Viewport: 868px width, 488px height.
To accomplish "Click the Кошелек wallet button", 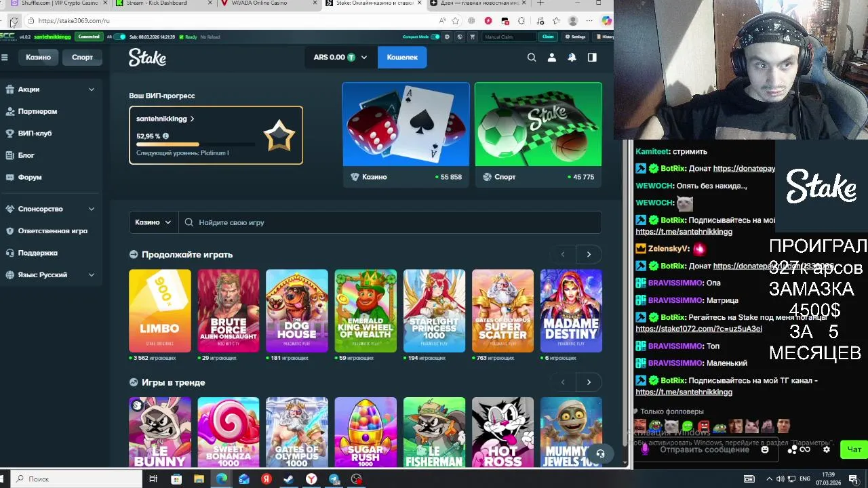I will click(x=402, y=58).
